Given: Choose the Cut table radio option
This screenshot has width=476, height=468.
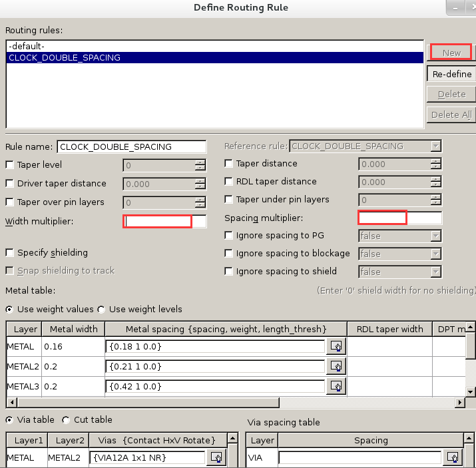Looking at the screenshot, I should tap(65, 420).
